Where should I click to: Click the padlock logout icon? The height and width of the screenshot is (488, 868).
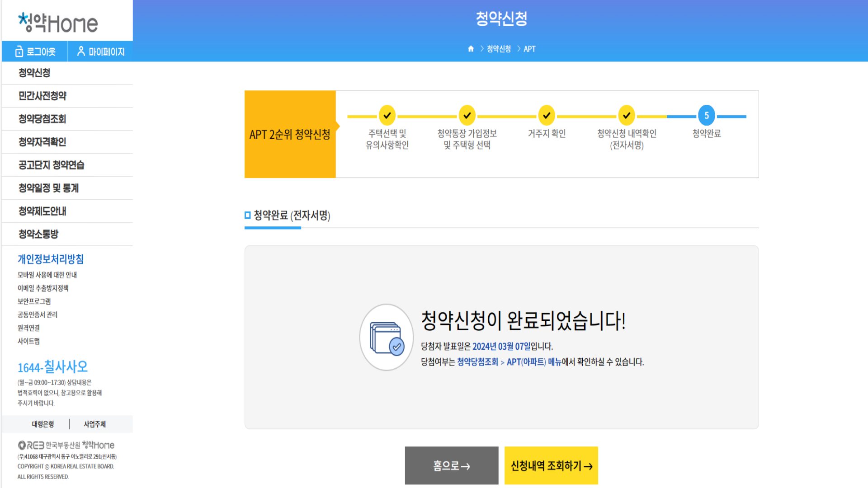coord(19,51)
